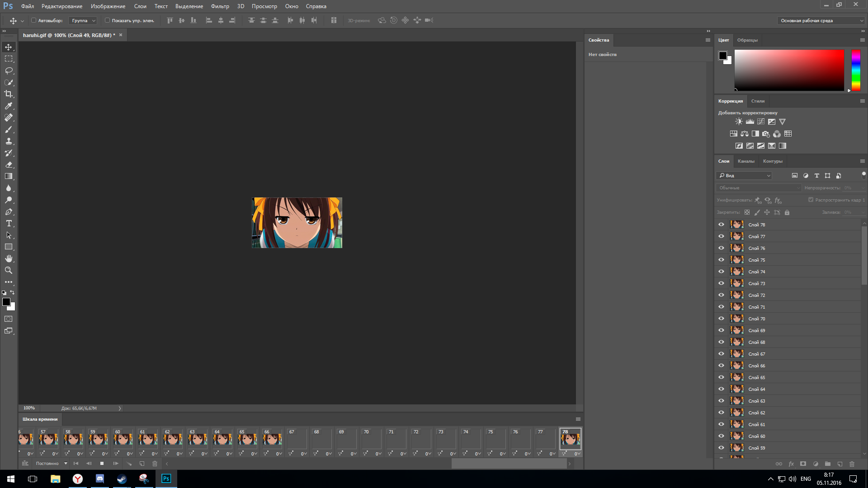Screen dimensions: 868x488
Task: Select the Pen tool
Action: [x=9, y=211]
